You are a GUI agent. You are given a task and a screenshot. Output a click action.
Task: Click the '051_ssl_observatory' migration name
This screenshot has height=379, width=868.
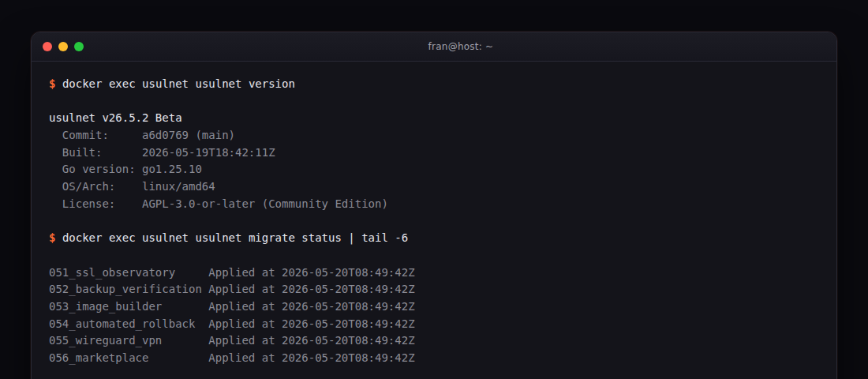tap(112, 272)
